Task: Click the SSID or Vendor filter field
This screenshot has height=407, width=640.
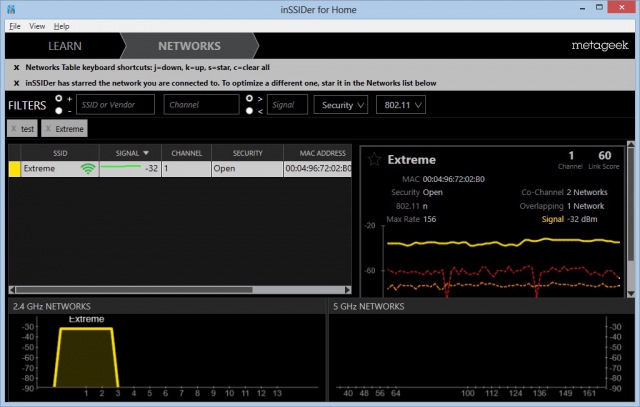Action: pyautogui.click(x=116, y=105)
